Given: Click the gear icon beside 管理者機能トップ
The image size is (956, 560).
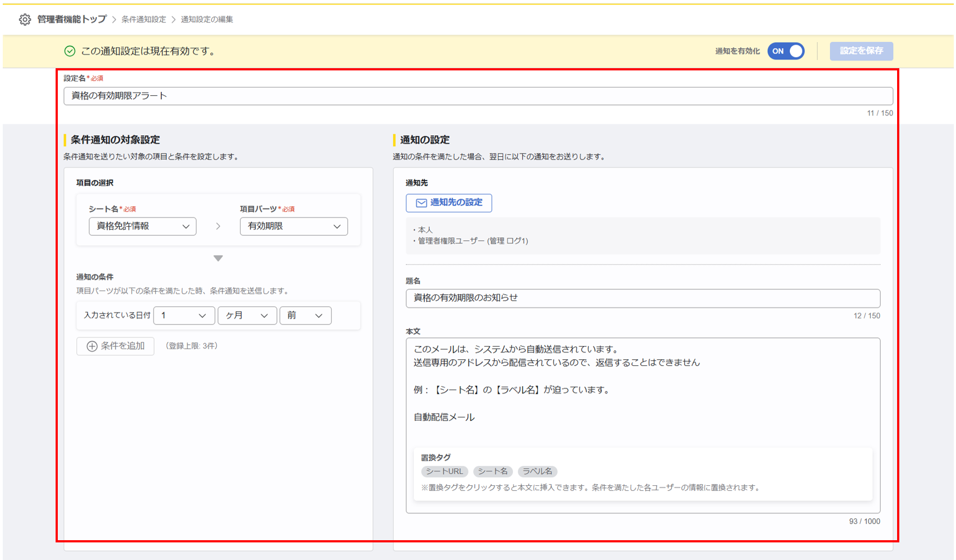Looking at the screenshot, I should click(25, 20).
